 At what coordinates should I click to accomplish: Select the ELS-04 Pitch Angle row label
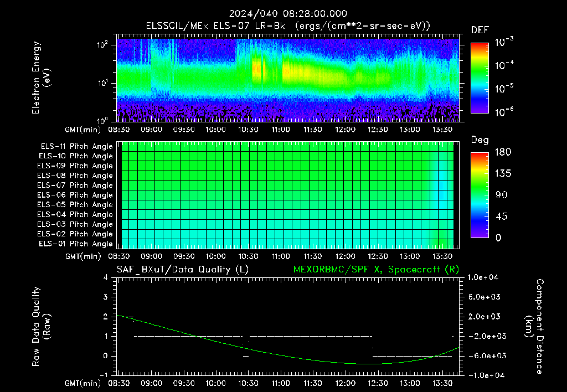click(75, 214)
